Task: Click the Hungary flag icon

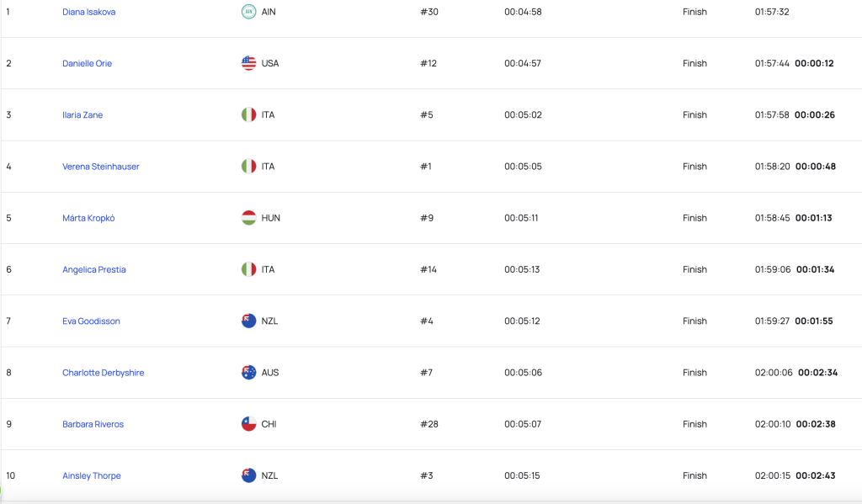Action: click(248, 218)
